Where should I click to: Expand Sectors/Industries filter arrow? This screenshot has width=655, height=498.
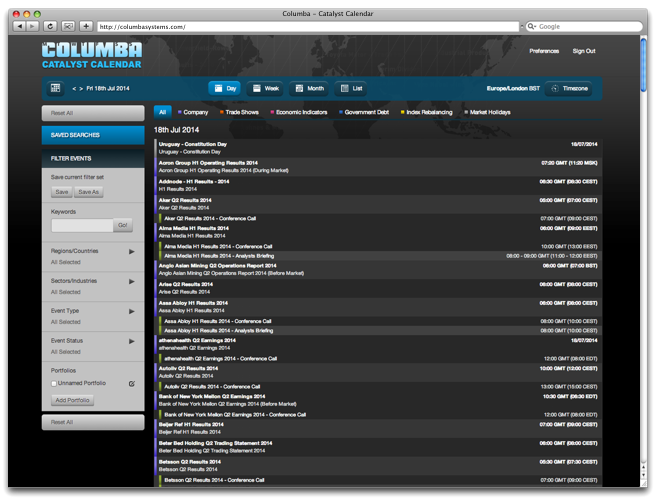[x=132, y=282]
